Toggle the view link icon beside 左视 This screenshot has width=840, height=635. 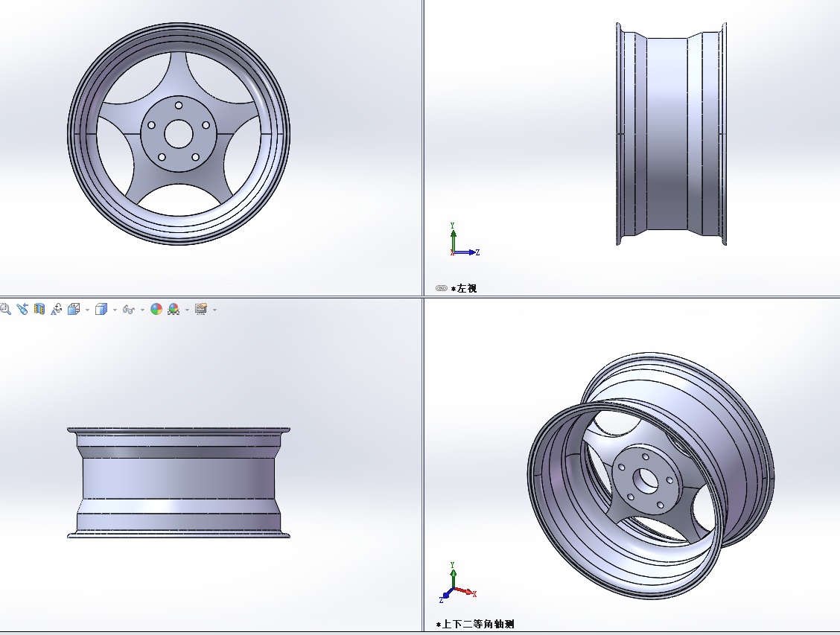[x=441, y=288]
